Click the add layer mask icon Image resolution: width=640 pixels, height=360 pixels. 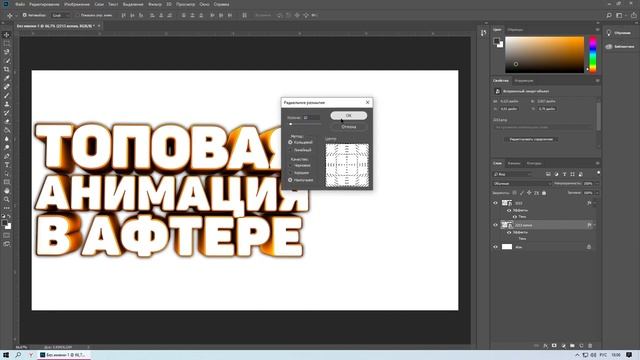554,346
